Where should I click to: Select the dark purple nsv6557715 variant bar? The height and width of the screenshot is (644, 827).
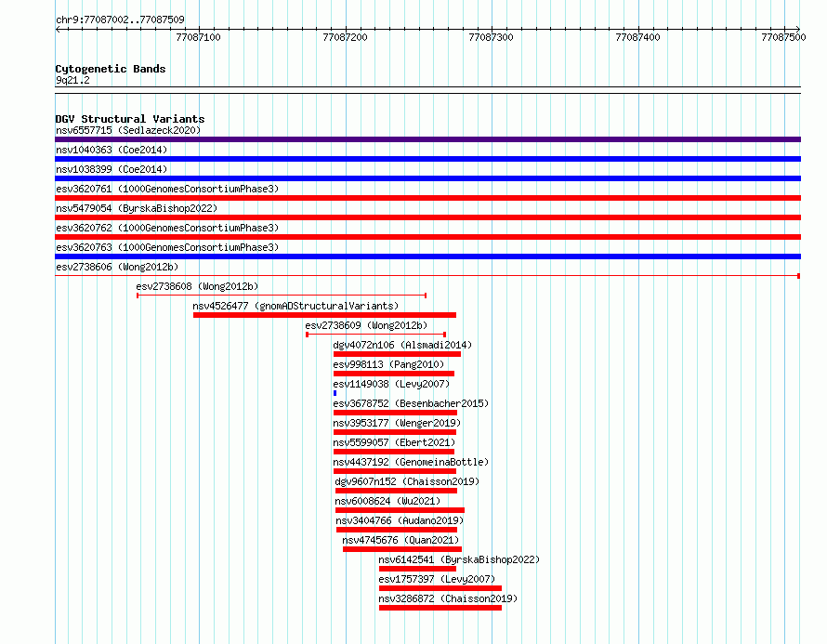click(x=427, y=139)
